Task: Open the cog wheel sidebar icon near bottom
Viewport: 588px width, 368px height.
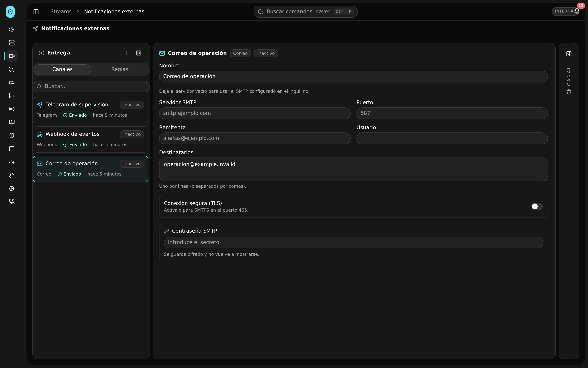Action: pos(12,188)
